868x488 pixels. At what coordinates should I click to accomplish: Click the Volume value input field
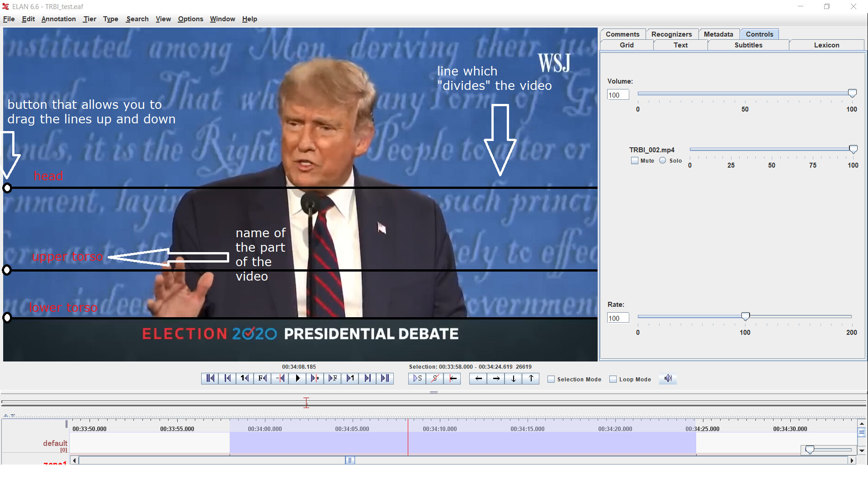[x=618, y=95]
